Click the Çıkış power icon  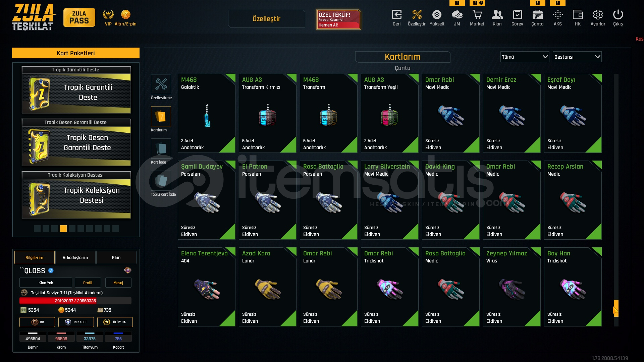click(x=618, y=15)
